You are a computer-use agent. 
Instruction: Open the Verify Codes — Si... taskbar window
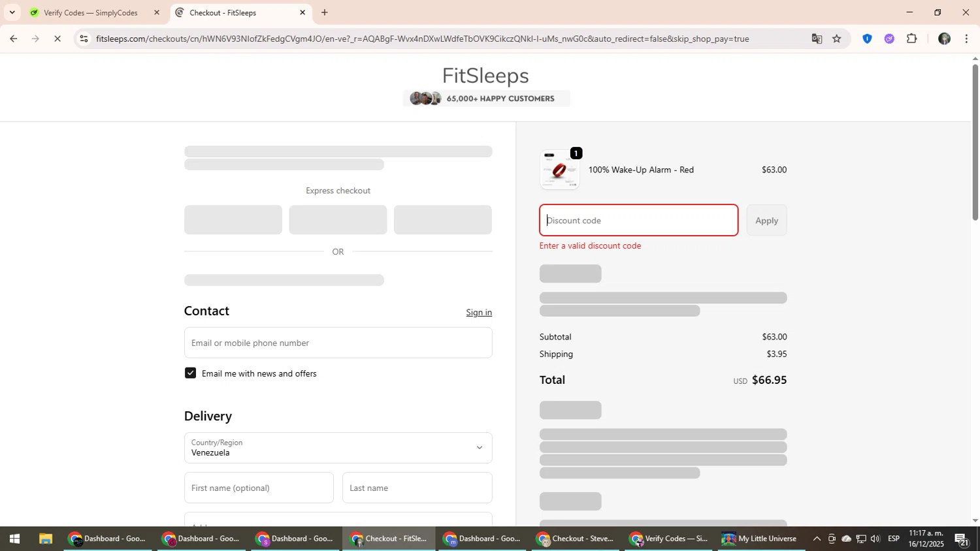point(668,539)
